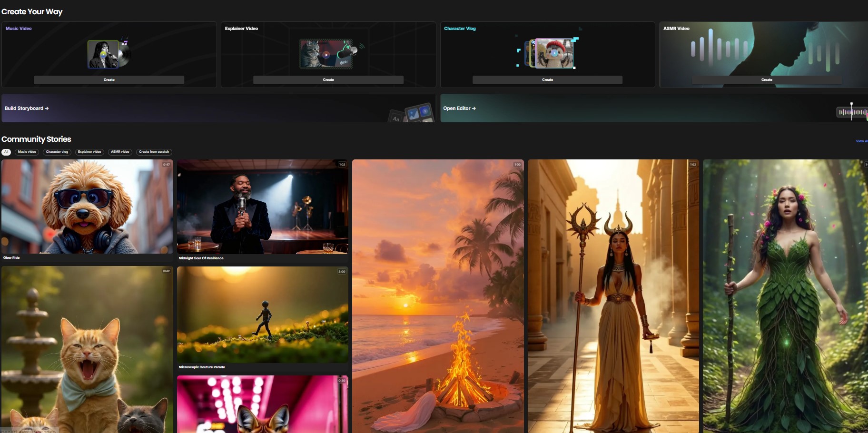Filter stories by Music video
Screen dimensions: 868x433
27,152
